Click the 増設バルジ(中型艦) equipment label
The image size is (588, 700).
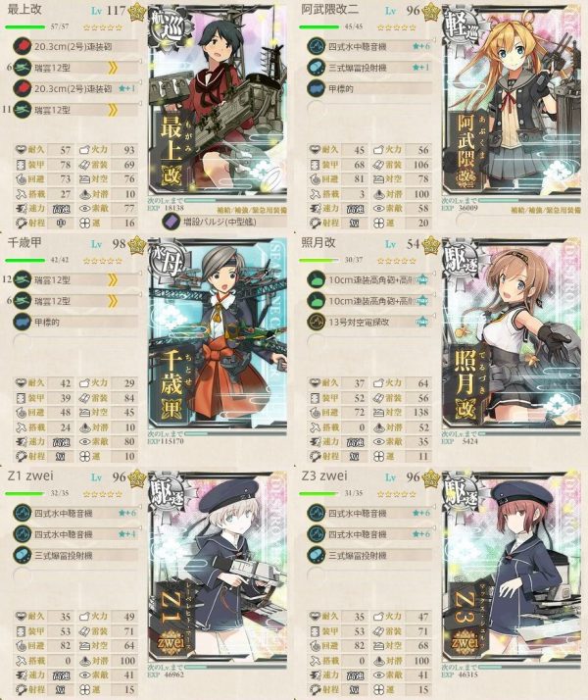click(x=220, y=222)
